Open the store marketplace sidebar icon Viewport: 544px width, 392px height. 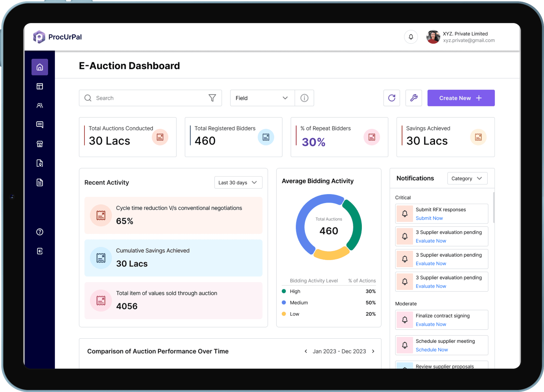[x=40, y=144]
